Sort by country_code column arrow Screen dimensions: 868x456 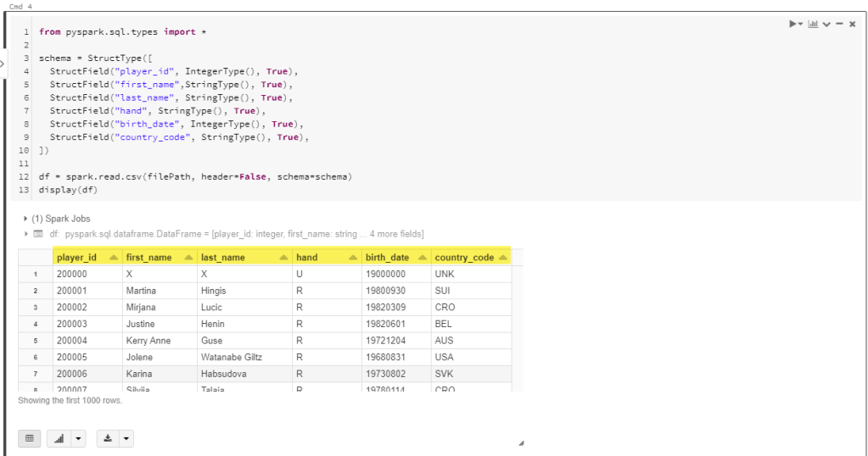point(502,258)
